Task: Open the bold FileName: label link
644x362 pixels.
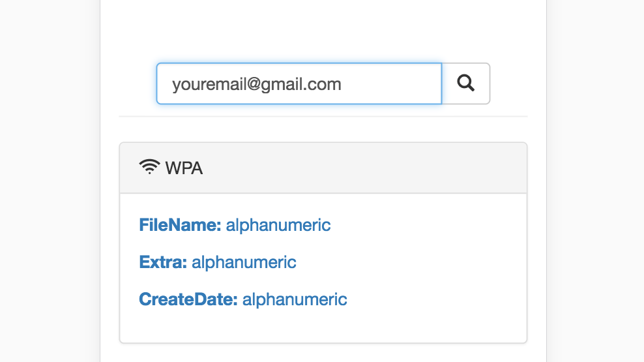Action: coord(180,225)
